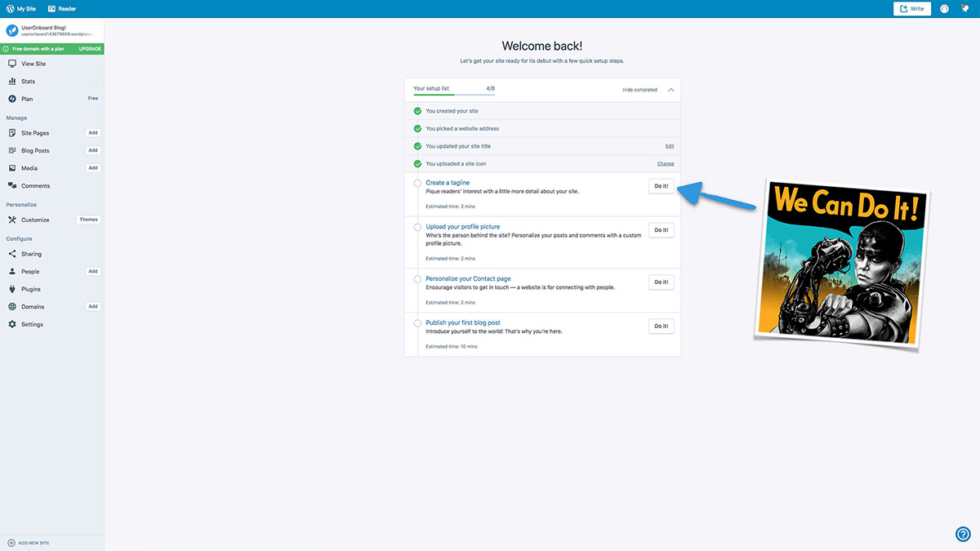
Task: Click the View Site monitor icon
Action: pyautogui.click(x=12, y=64)
